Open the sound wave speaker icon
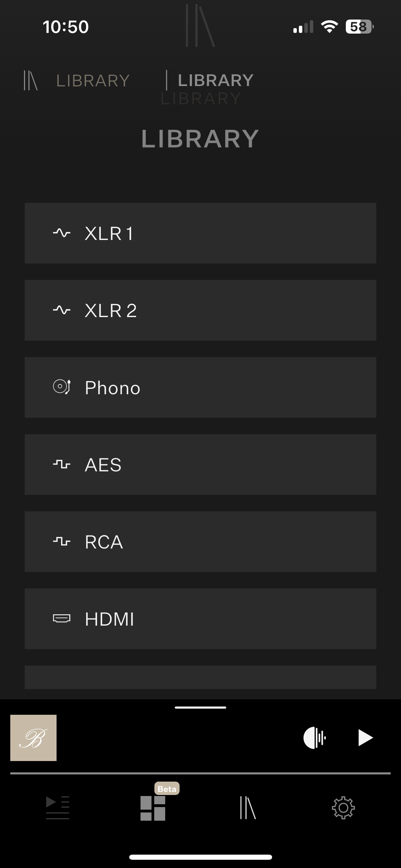401x868 pixels. coord(314,738)
